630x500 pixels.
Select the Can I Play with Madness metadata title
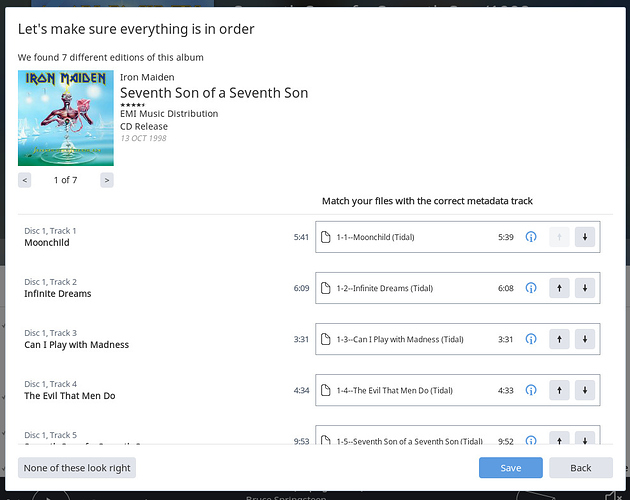[77, 345]
